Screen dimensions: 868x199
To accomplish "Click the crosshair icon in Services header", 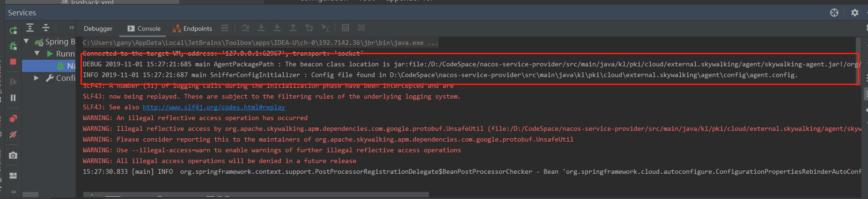I will [x=834, y=13].
